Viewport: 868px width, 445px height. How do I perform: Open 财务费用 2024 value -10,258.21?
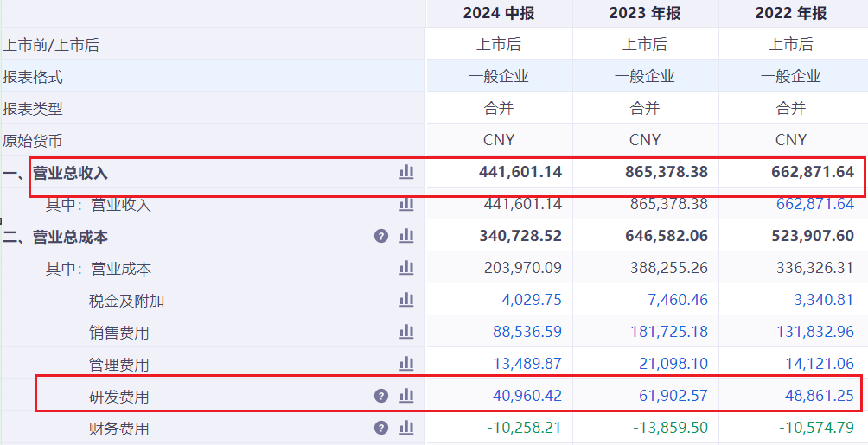(x=524, y=428)
